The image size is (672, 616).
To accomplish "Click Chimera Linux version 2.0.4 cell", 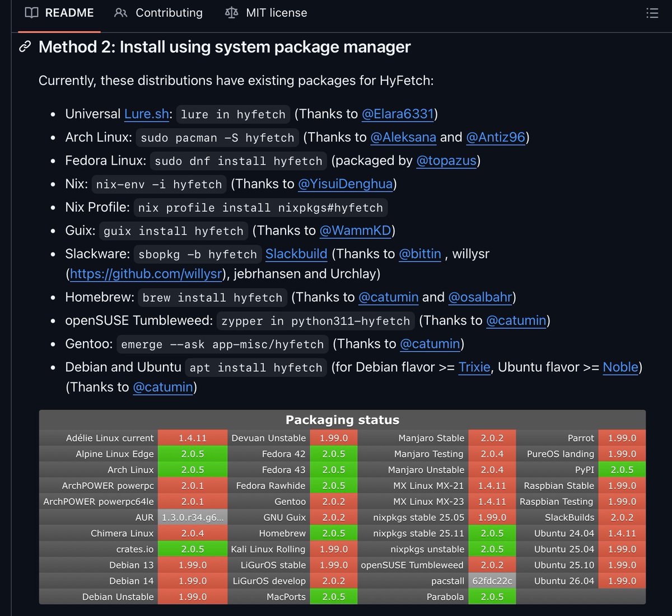I will (193, 533).
